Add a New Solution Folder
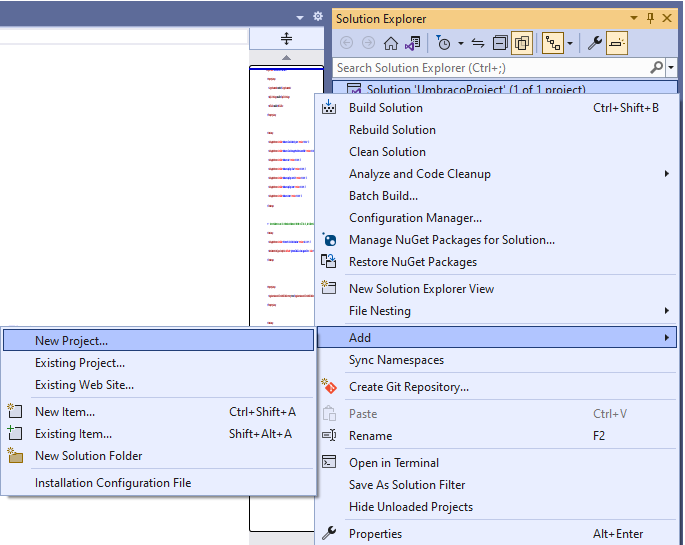Screen dimensions: 685x545 click(159, 455)
